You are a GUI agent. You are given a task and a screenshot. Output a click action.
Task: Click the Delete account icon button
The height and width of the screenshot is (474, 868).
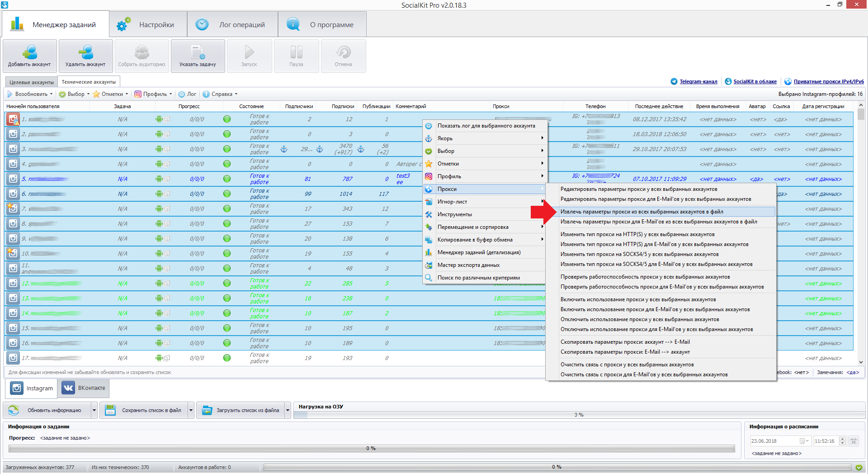point(85,56)
